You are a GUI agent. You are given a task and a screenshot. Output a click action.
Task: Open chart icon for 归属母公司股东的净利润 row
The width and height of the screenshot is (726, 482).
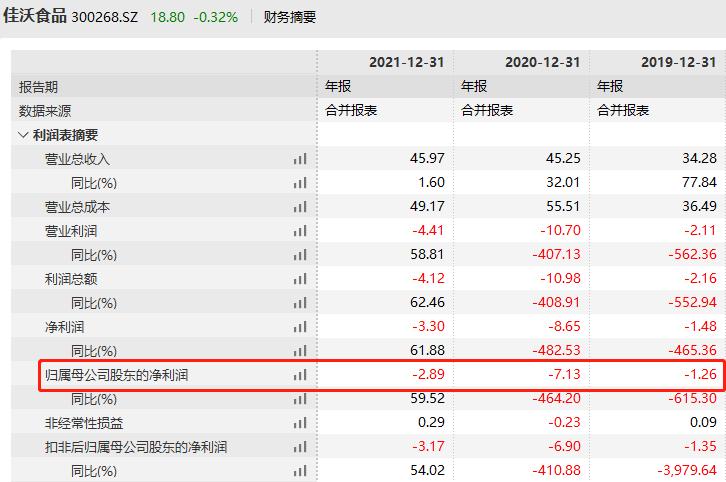pos(300,375)
